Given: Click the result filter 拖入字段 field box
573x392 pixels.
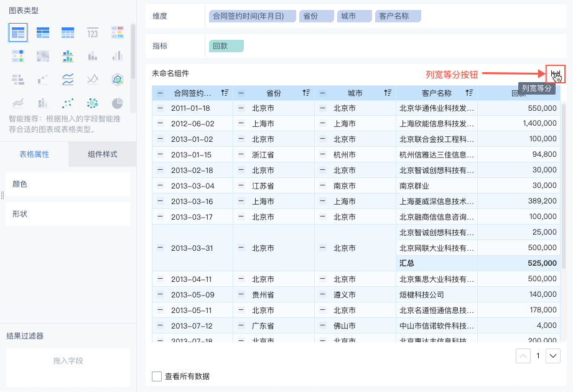Looking at the screenshot, I should pyautogui.click(x=68, y=361).
